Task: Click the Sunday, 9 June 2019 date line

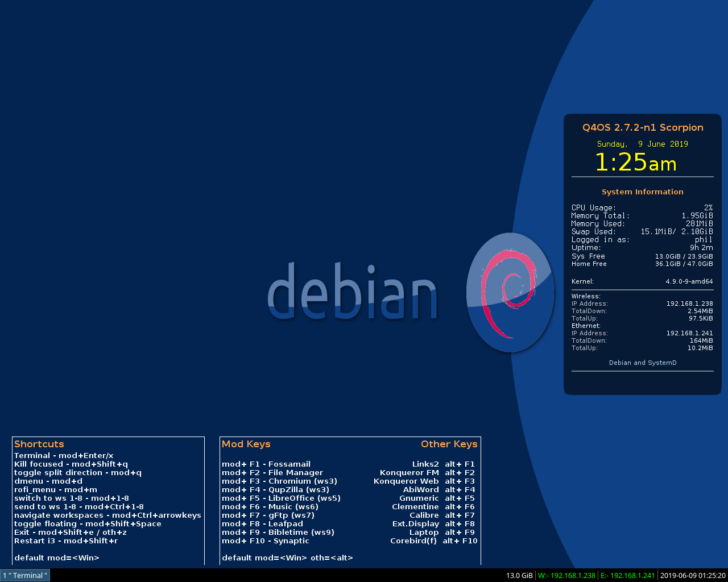Action: pyautogui.click(x=643, y=144)
